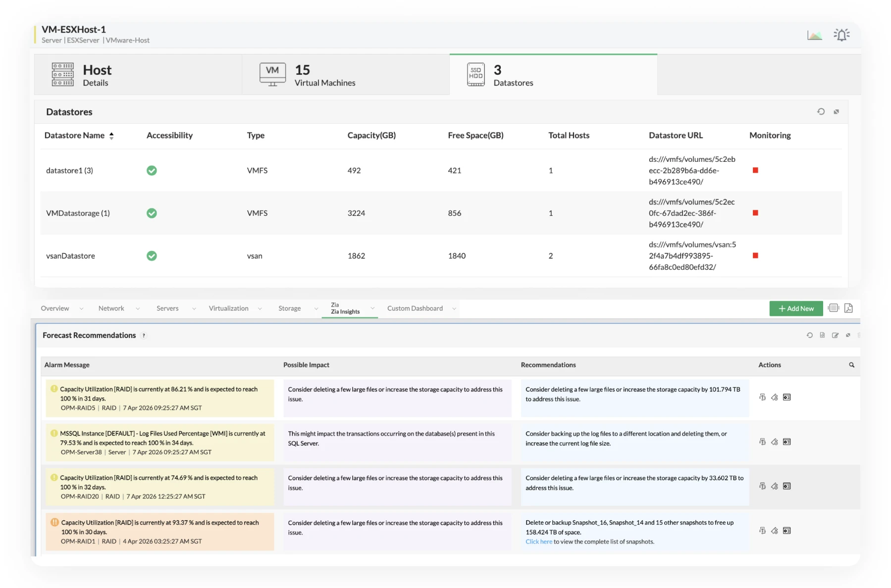
Task: Sort by Datastore Name arrow
Action: pos(111,136)
